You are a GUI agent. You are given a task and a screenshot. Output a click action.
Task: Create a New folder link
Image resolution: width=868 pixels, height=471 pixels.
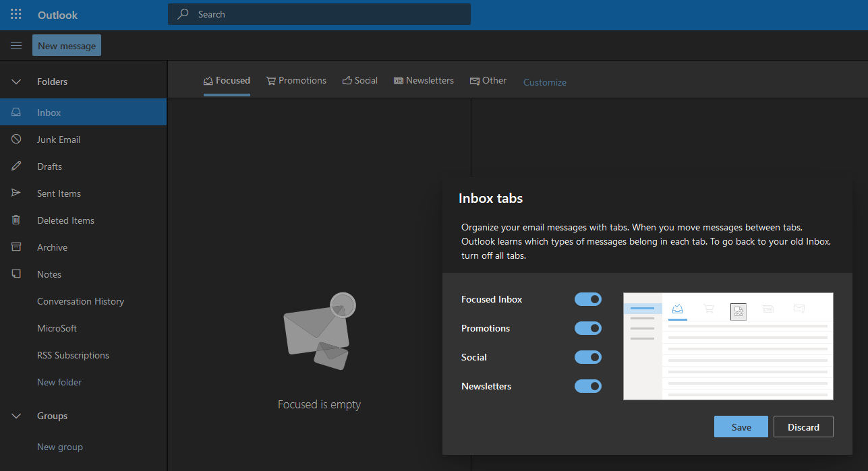click(59, 382)
